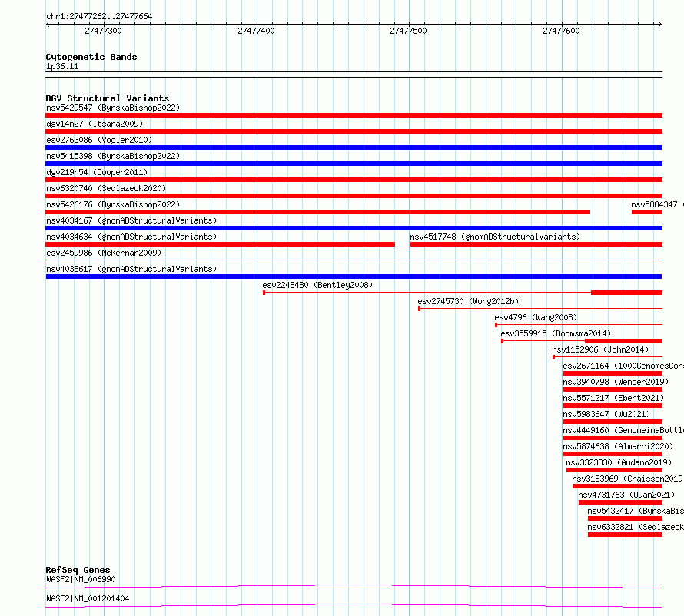This screenshot has width=684, height=616.
Task: Open dgv219n54 (Cooper2011) variant label
Action: [x=97, y=172]
